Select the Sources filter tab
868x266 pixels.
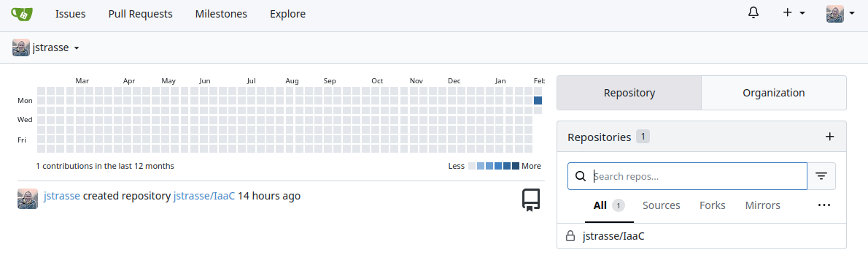661,205
